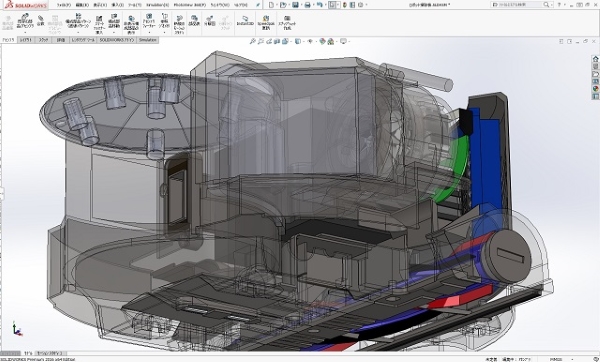
Task: Open the ファイル(F) menu
Action: tap(64, 5)
